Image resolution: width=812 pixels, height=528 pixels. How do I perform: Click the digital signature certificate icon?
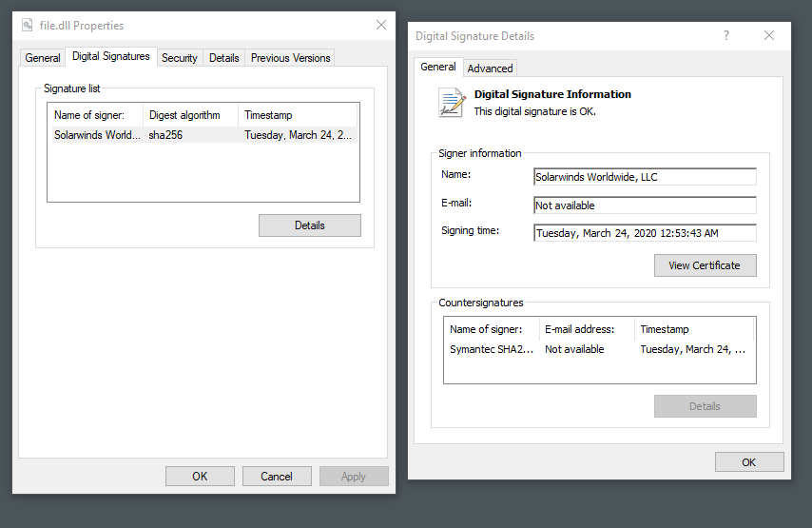[451, 102]
